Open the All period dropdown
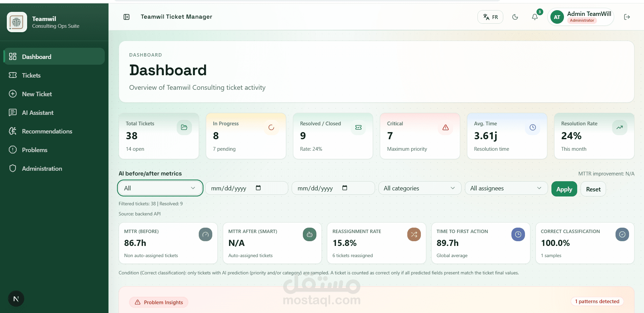The height and width of the screenshot is (313, 644). pyautogui.click(x=160, y=188)
